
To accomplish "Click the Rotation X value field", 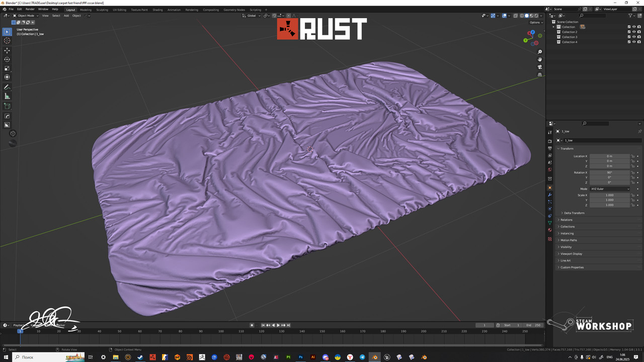I will click(610, 172).
